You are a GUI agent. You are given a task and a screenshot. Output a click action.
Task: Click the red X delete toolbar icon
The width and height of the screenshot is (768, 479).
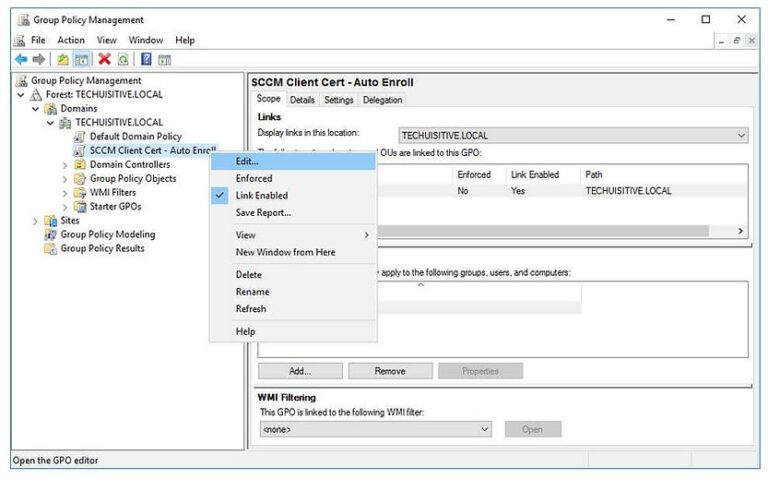click(x=104, y=60)
